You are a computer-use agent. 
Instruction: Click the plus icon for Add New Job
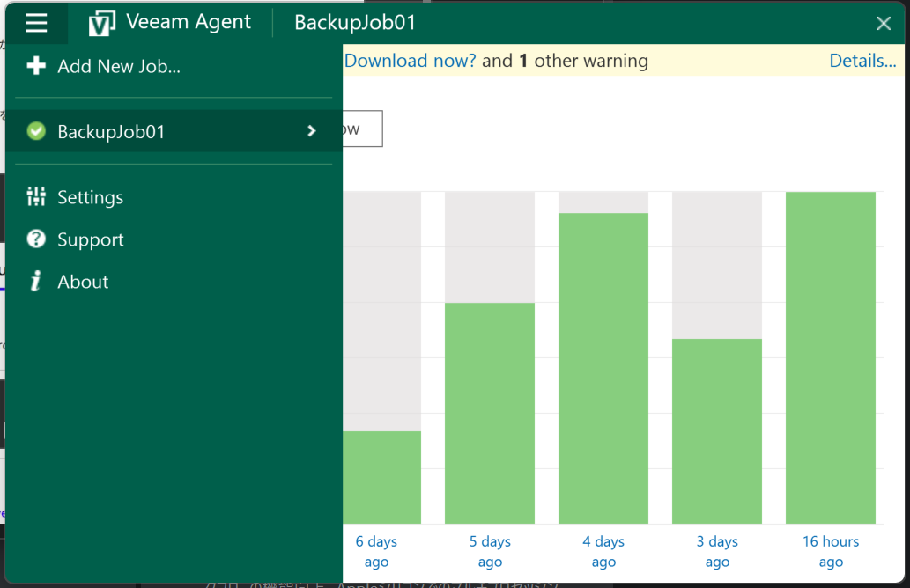tap(36, 65)
